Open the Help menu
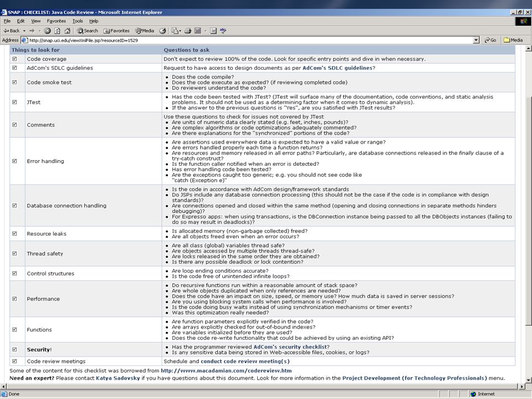The width and height of the screenshot is (532, 399). click(x=94, y=21)
